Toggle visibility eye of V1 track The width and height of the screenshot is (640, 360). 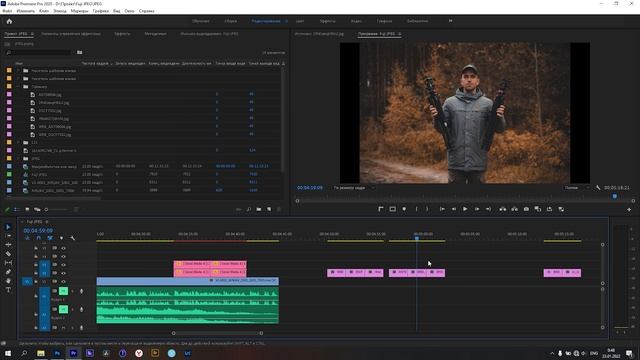63,282
